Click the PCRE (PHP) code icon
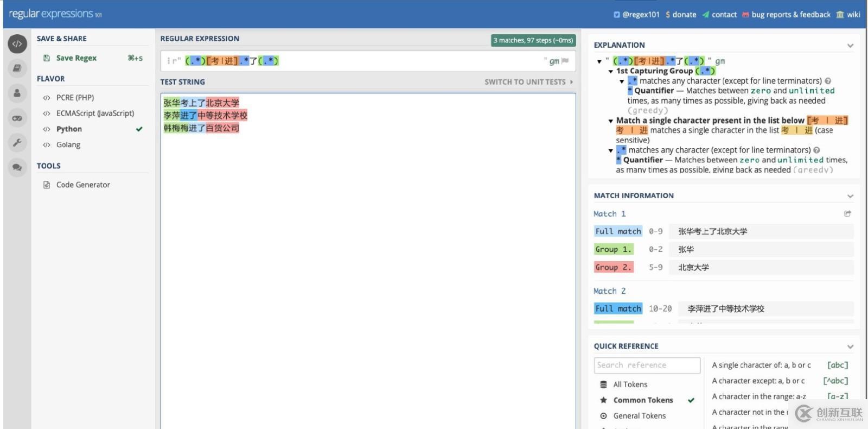Image resolution: width=868 pixels, height=429 pixels. pos(47,98)
